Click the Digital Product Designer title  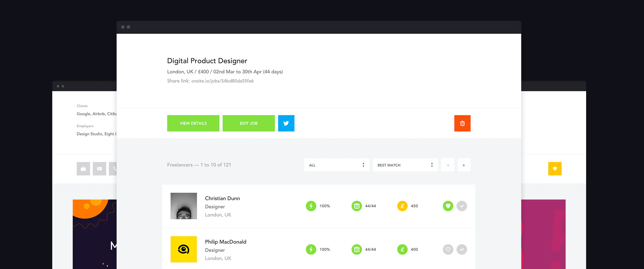pos(207,61)
